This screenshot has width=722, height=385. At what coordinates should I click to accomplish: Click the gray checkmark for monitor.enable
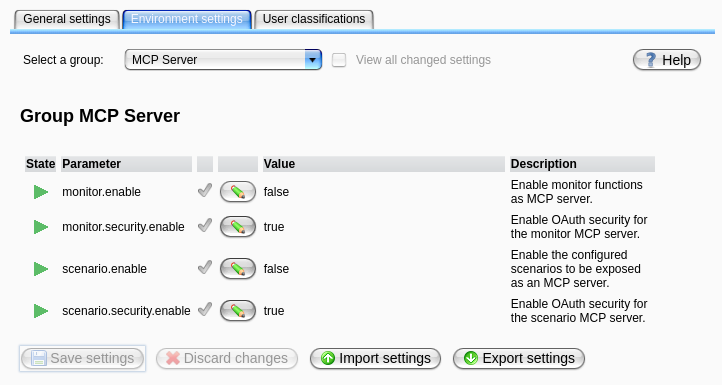tap(205, 190)
